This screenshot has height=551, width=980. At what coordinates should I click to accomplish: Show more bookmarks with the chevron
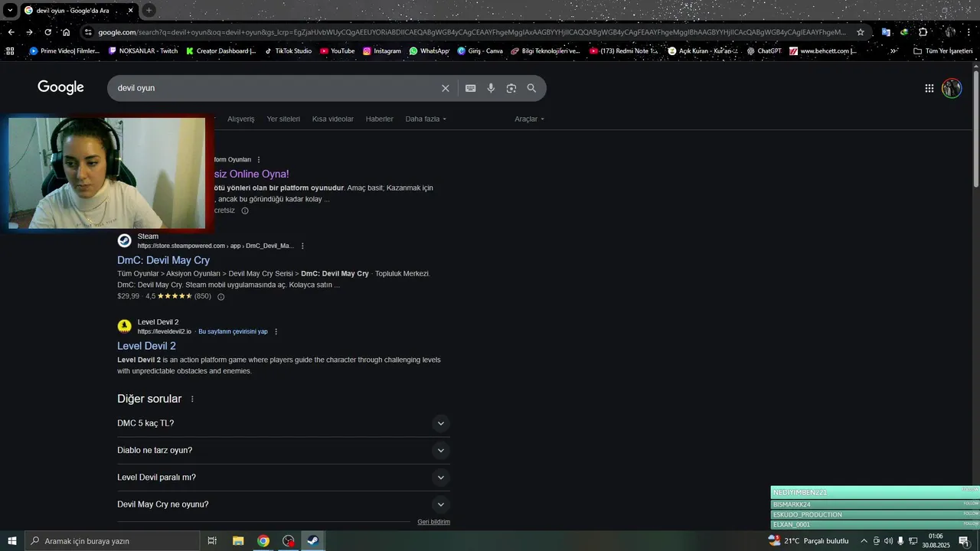pyautogui.click(x=893, y=51)
